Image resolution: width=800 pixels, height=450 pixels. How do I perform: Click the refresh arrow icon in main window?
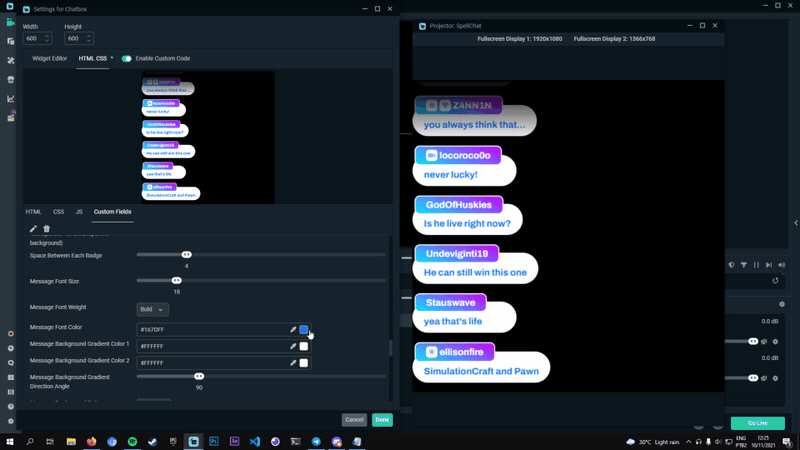[x=776, y=280]
